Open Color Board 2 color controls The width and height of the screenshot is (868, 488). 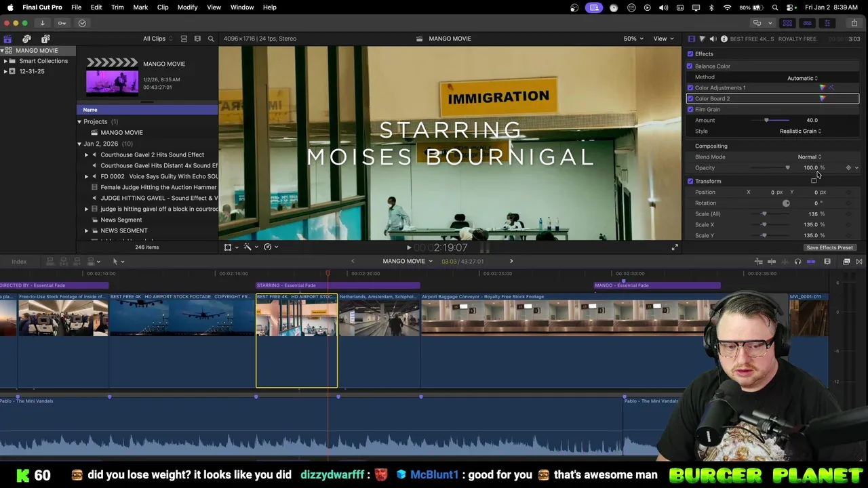823,98
